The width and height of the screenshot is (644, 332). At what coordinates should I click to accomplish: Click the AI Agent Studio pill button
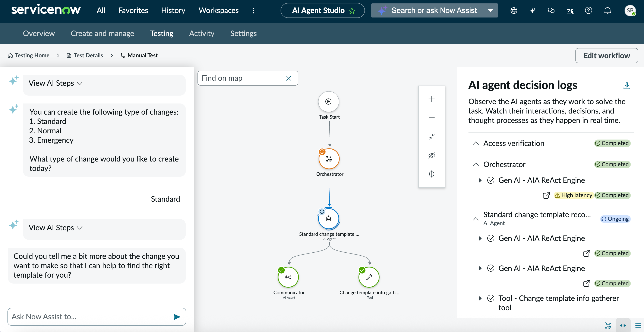click(322, 10)
